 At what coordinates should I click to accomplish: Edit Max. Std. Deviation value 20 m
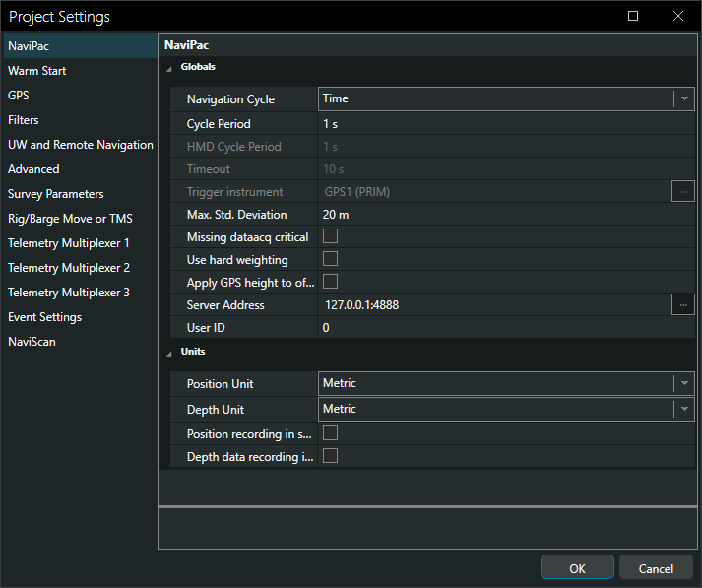coord(506,215)
